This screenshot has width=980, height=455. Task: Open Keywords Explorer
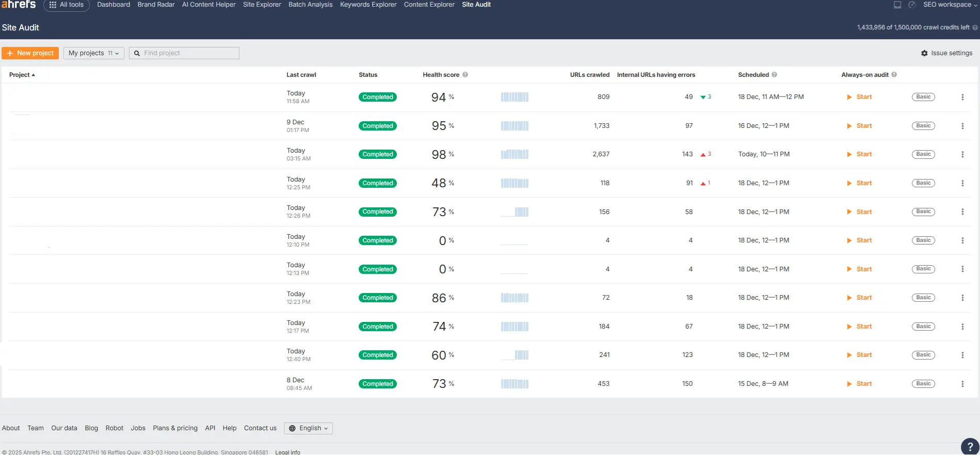368,5
